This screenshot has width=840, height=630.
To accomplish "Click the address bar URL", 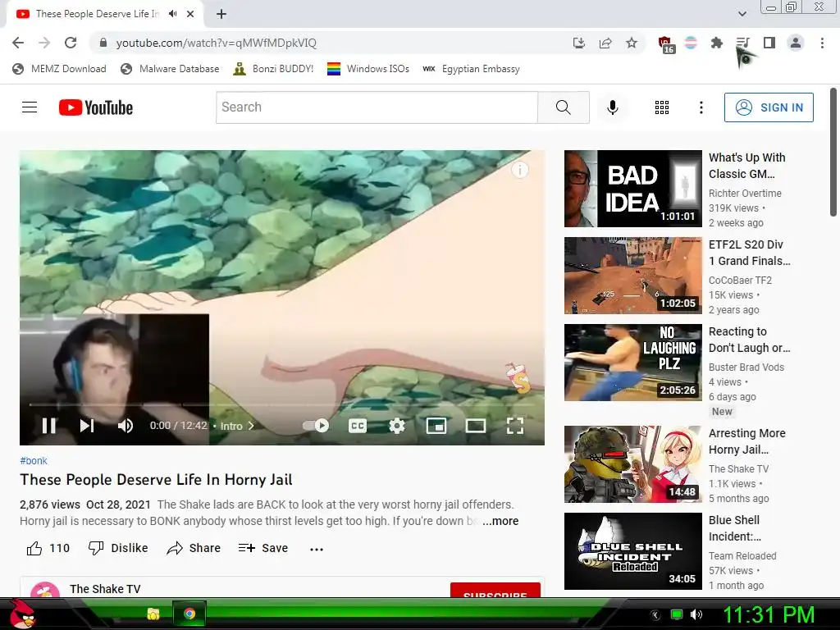I will pos(217,43).
